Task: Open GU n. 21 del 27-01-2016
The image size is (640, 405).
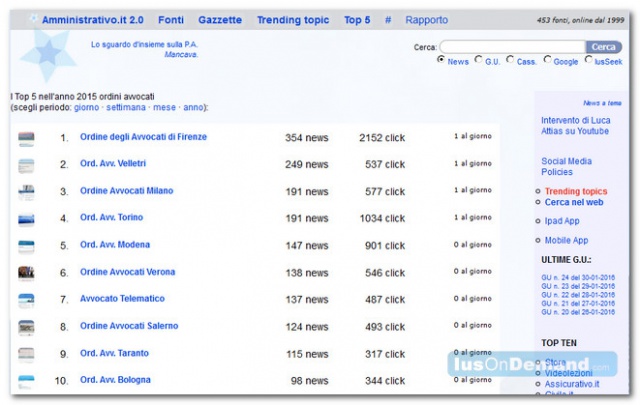Action: 578,303
